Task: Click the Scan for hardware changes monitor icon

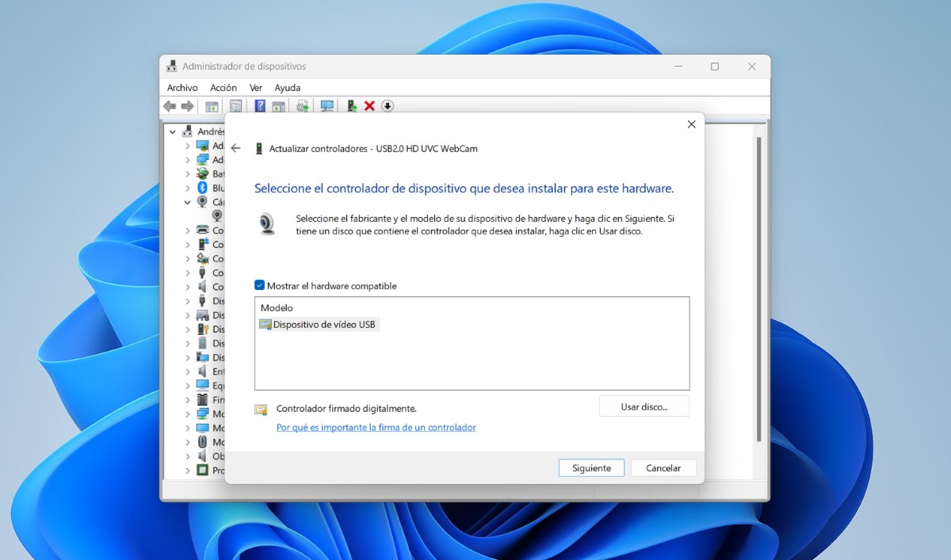Action: pyautogui.click(x=327, y=106)
